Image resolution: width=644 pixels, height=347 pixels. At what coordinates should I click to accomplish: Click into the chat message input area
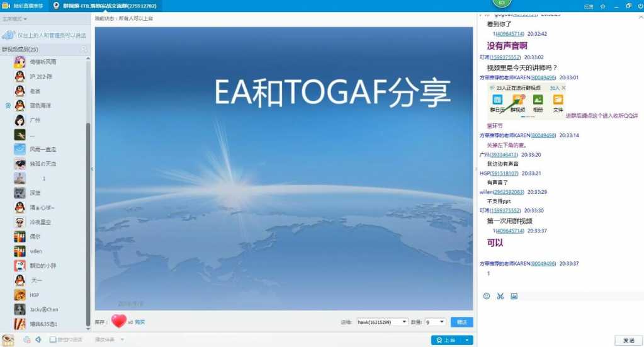pos(560,318)
